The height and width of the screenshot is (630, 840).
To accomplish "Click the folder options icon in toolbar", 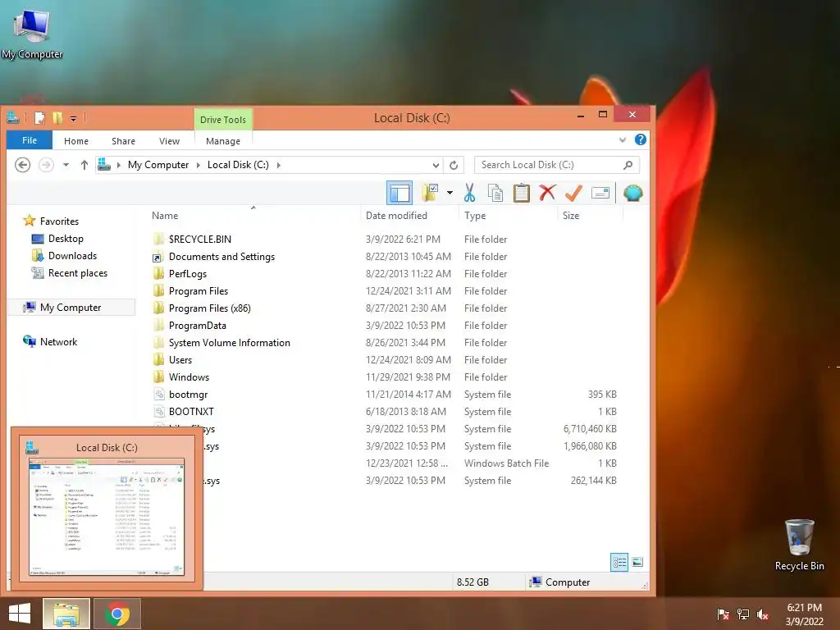I will click(430, 193).
